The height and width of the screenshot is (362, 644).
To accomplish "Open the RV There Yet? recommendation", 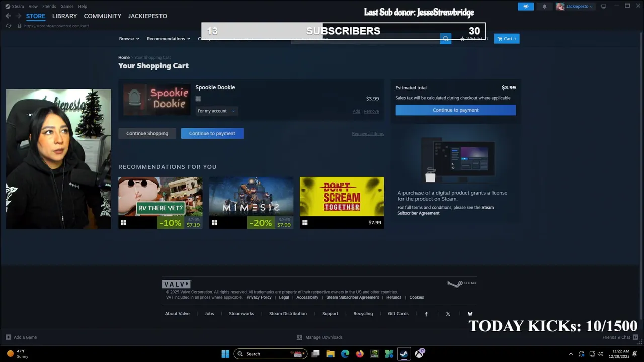I will (160, 203).
